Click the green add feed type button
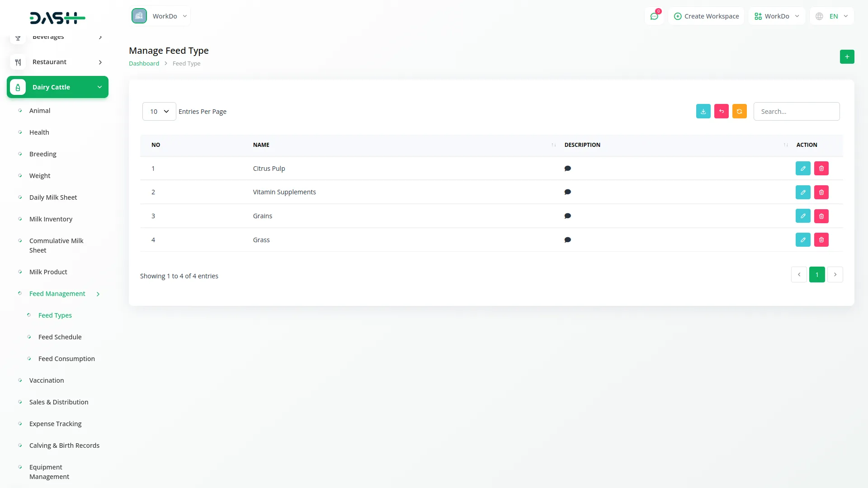868x488 pixels. pos(847,57)
